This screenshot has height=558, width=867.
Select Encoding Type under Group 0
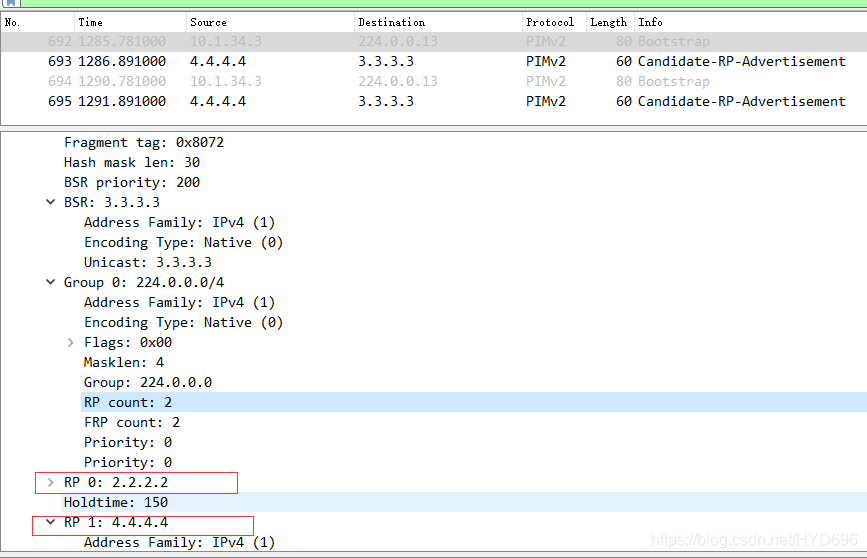tap(183, 322)
